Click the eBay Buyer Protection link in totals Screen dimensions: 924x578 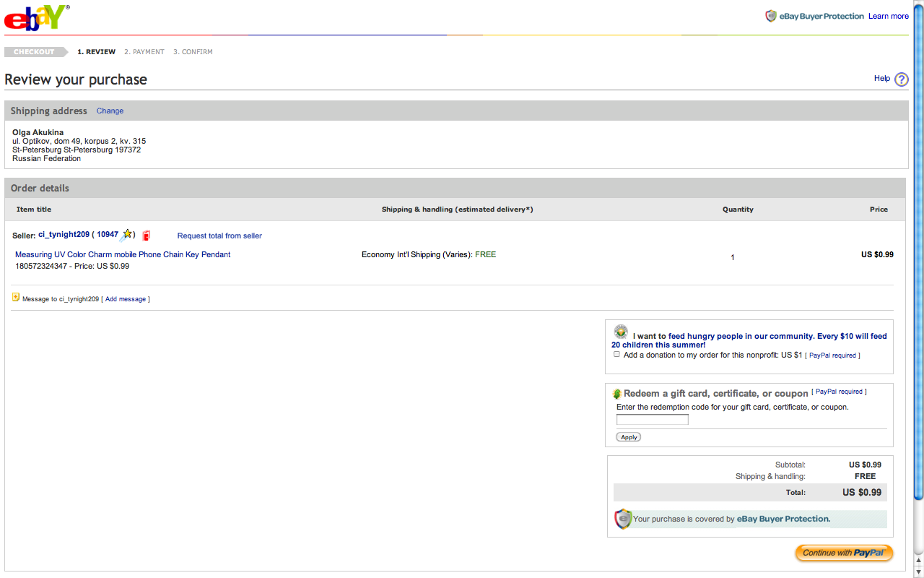pyautogui.click(x=783, y=519)
